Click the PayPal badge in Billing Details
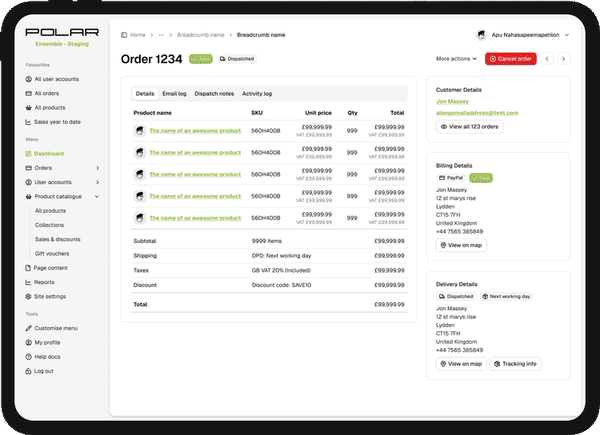This screenshot has height=435, width=600. coord(451,178)
